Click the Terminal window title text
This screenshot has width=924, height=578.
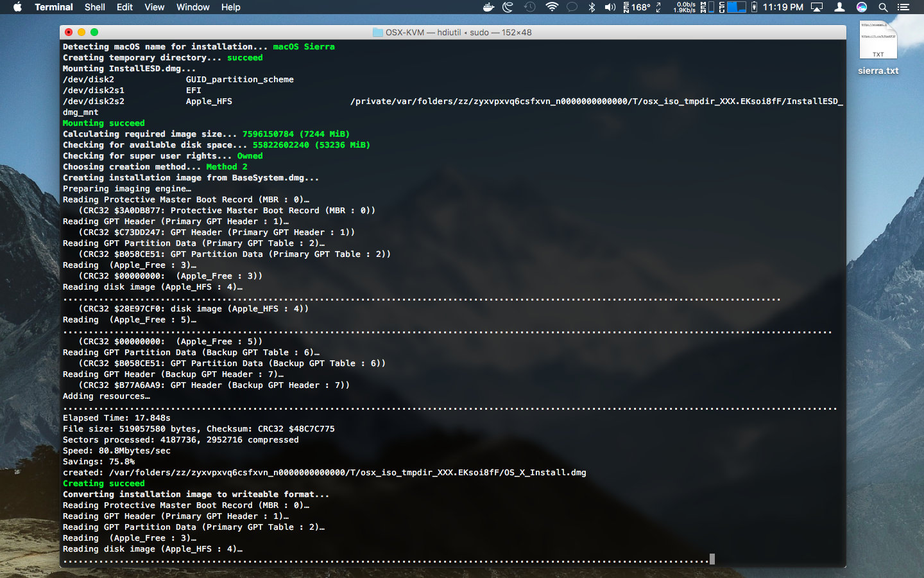pyautogui.click(x=459, y=32)
